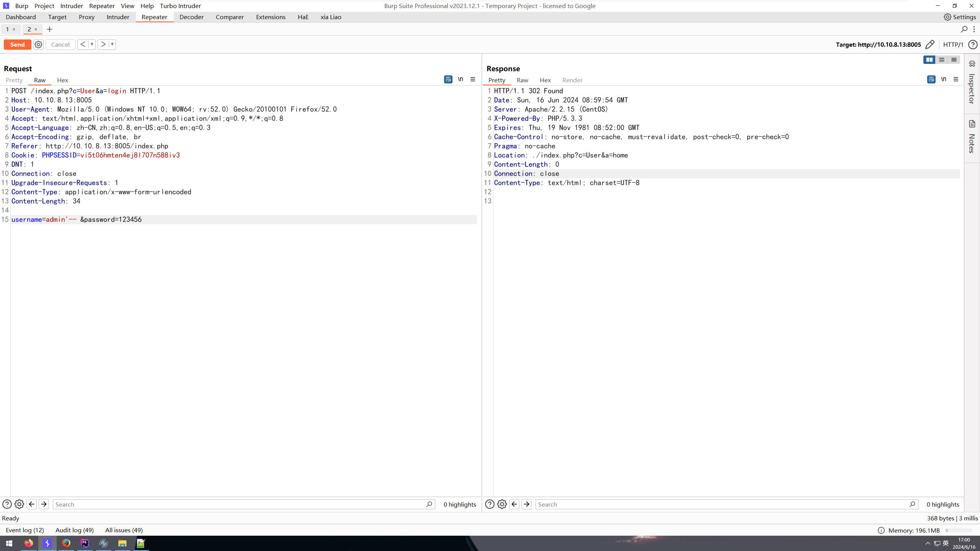Send the request
This screenshot has height=551, width=980.
coord(17,44)
